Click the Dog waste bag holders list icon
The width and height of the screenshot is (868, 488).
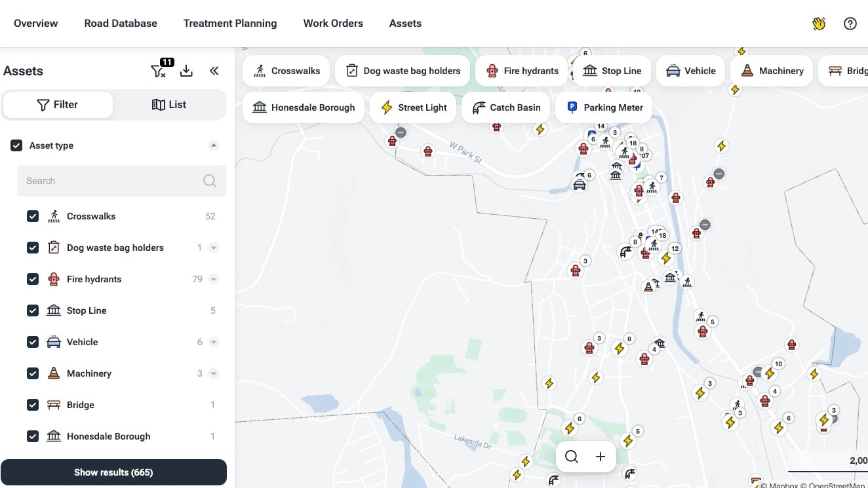(x=54, y=248)
